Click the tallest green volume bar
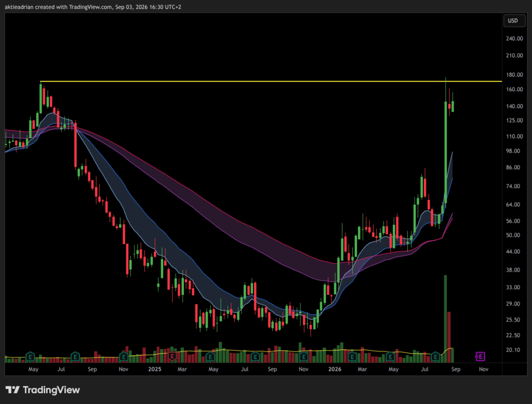 click(x=445, y=319)
